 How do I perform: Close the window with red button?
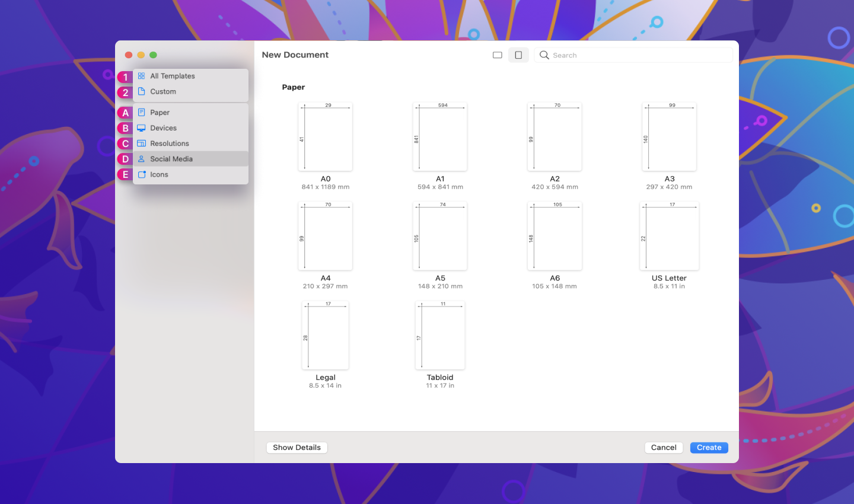(x=129, y=55)
